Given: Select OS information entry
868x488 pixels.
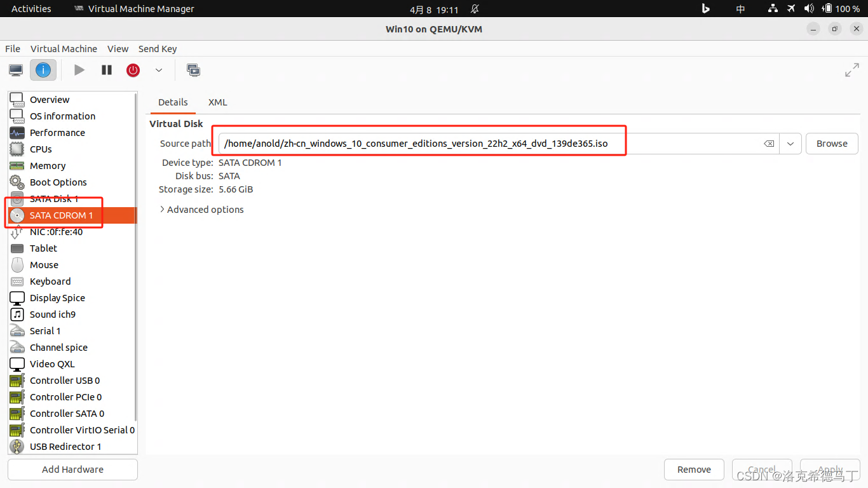Looking at the screenshot, I should [x=72, y=116].
